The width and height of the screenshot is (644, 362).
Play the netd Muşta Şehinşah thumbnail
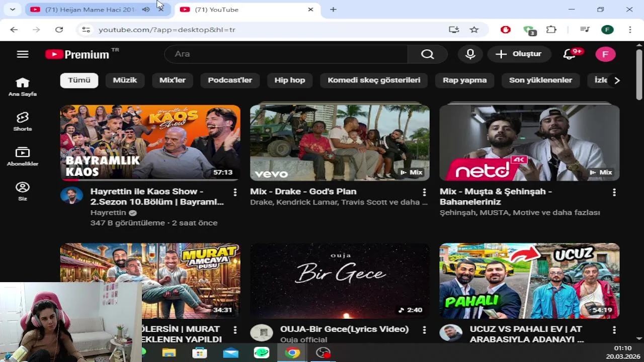point(529,143)
